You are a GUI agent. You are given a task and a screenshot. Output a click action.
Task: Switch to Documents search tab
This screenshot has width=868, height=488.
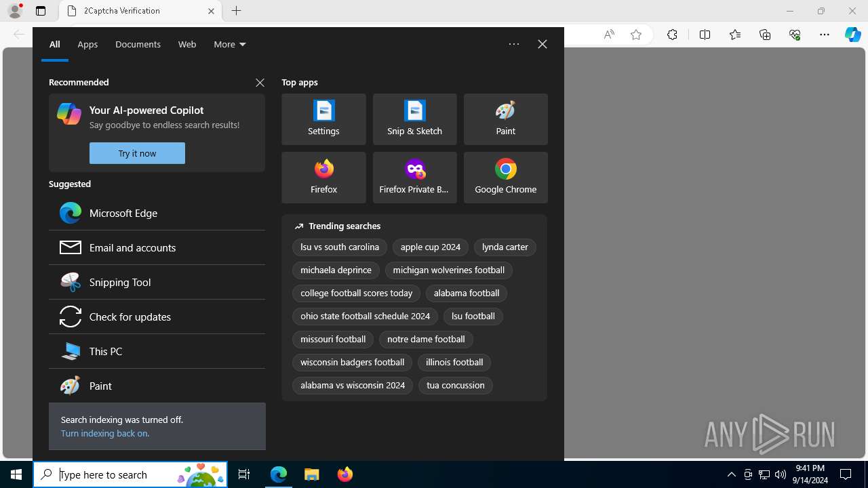(138, 44)
